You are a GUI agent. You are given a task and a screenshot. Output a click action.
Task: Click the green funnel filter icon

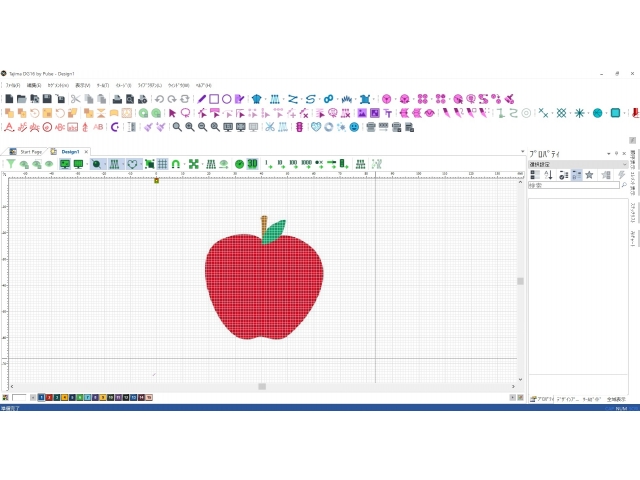11,164
